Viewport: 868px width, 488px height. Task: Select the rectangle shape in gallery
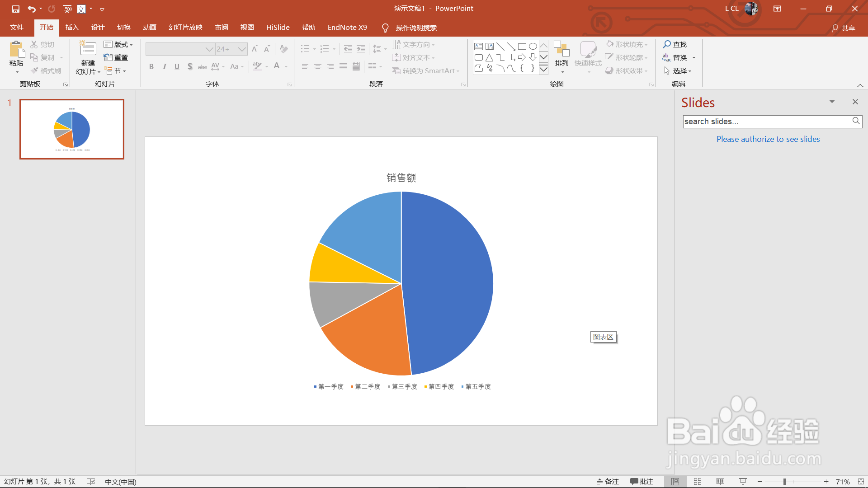point(522,46)
